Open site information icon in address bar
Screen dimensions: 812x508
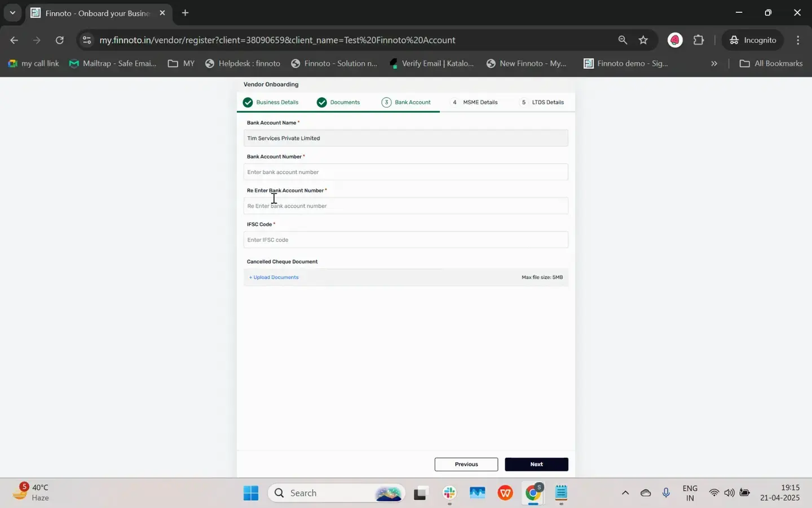pos(86,40)
